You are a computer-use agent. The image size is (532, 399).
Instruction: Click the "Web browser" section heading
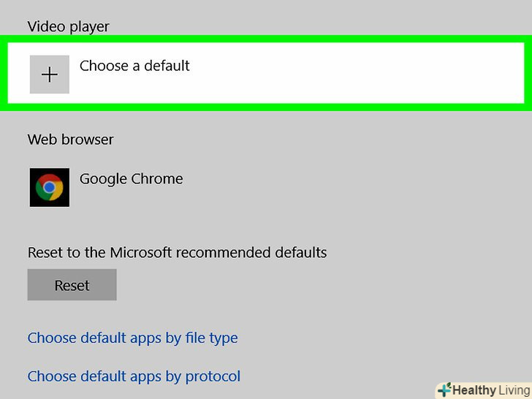[x=70, y=140]
